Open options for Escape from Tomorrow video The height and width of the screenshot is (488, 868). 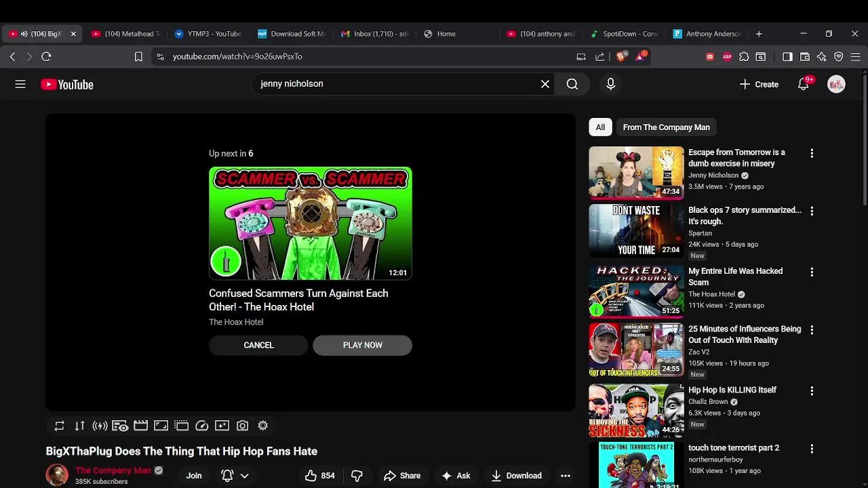(x=812, y=154)
